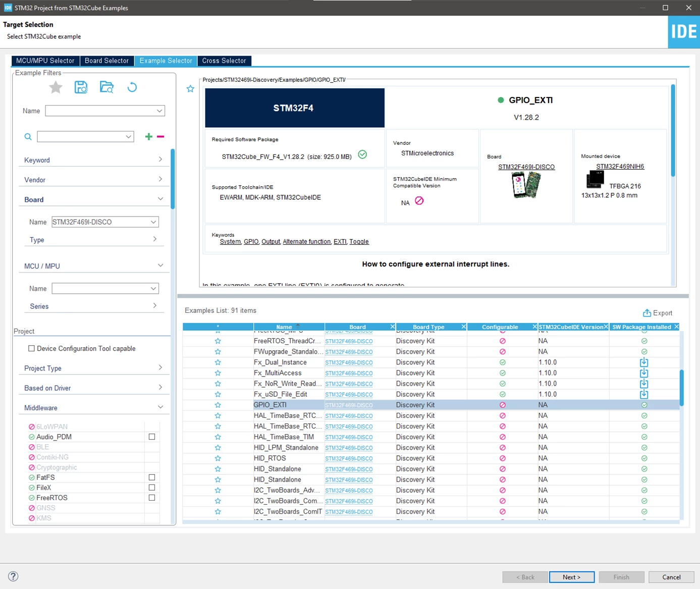
Task: Open the Cross Selector tab
Action: coord(224,61)
